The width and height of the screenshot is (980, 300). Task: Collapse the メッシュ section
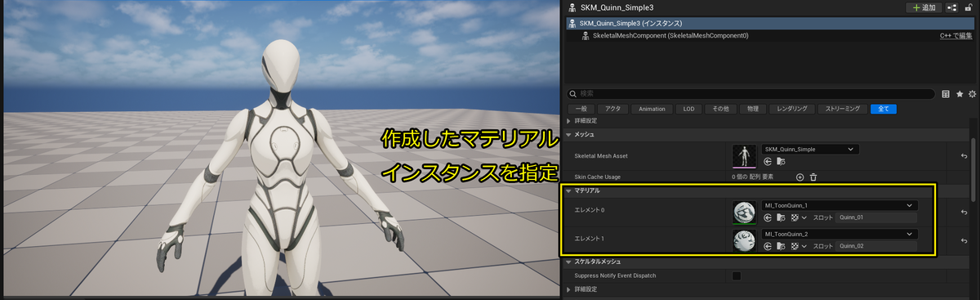(x=569, y=134)
